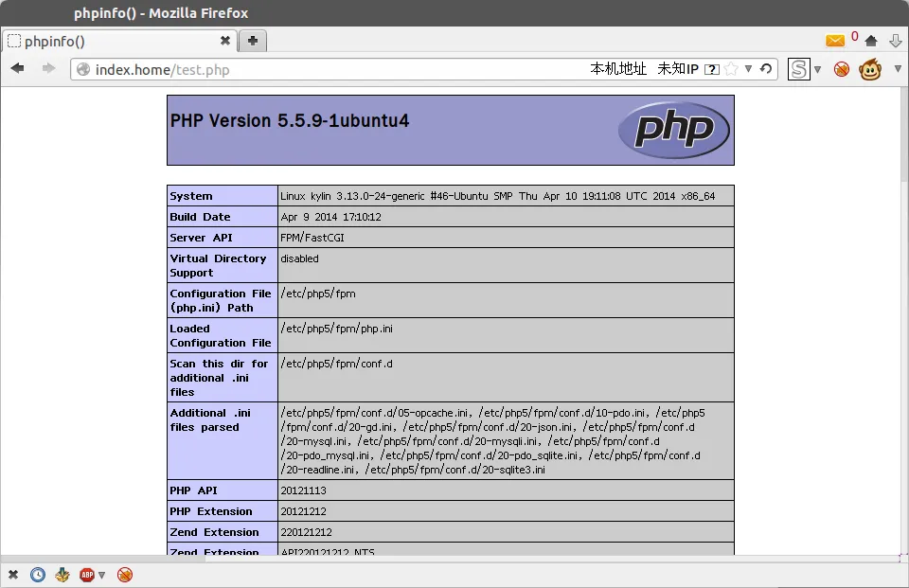Select the phpinfo() tab
Viewport: 909px width, 588px height.
click(x=119, y=41)
